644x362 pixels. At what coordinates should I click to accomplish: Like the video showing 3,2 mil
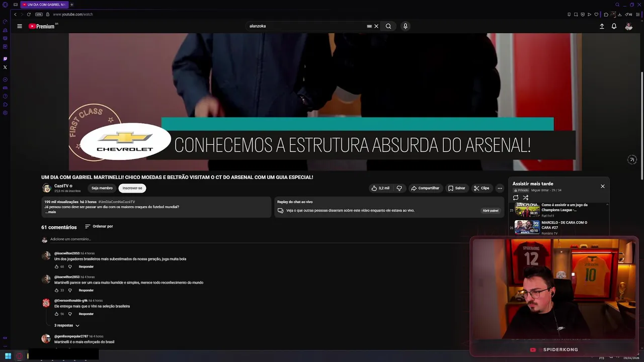pos(380,188)
